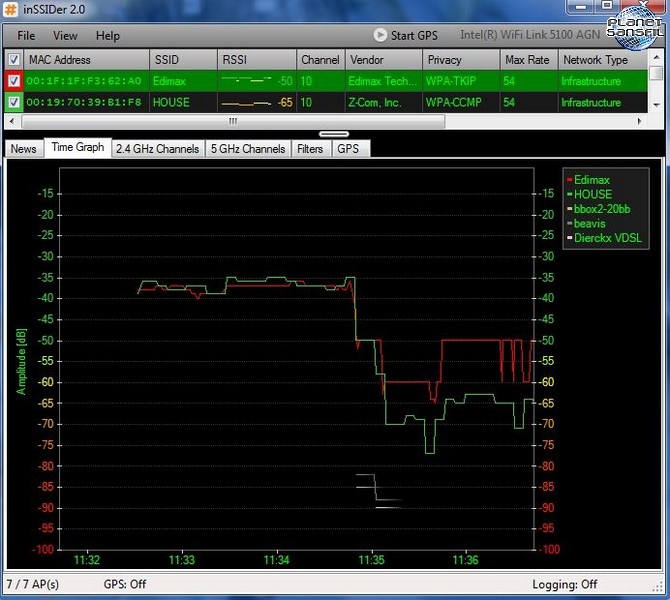Toggle the select-all checkbox in table header
The image size is (670, 600).
(13, 60)
